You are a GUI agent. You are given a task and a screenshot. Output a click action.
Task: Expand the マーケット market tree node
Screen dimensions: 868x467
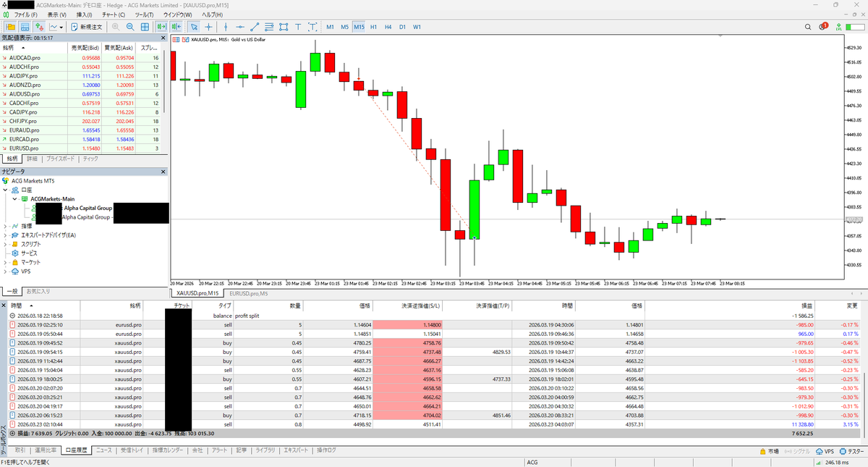click(6, 262)
